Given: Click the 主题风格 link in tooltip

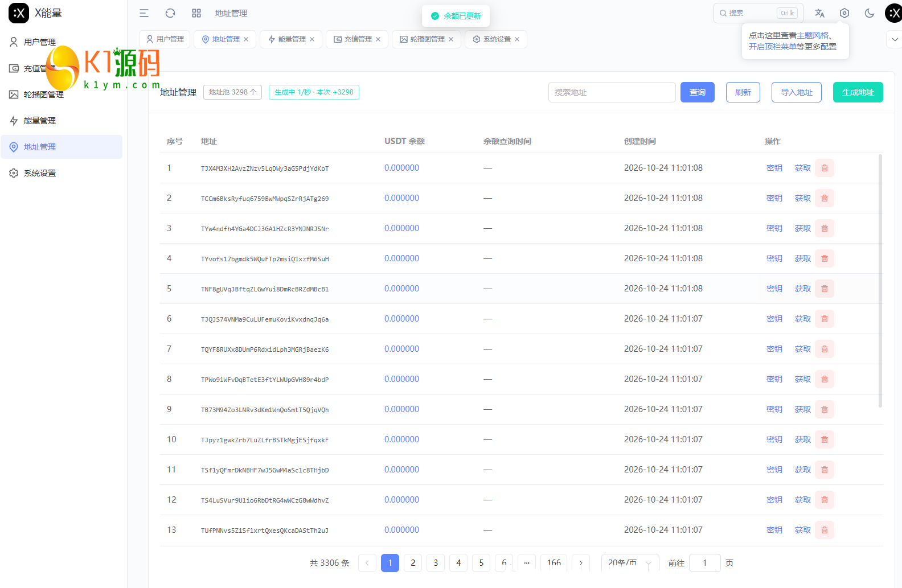Looking at the screenshot, I should pos(813,35).
